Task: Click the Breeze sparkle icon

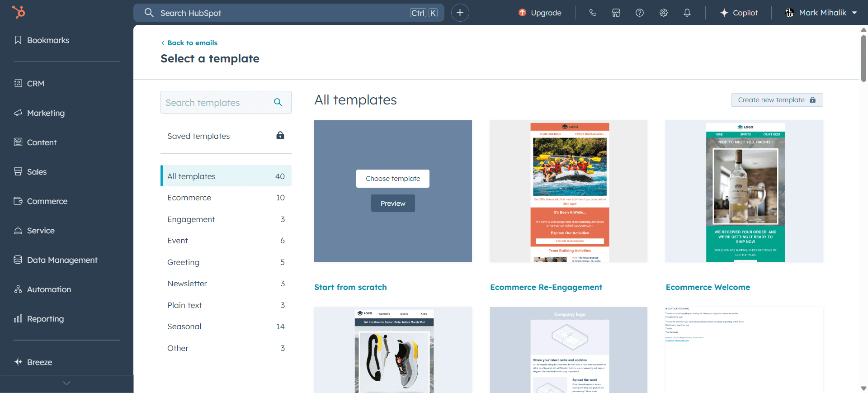Action: point(18,362)
